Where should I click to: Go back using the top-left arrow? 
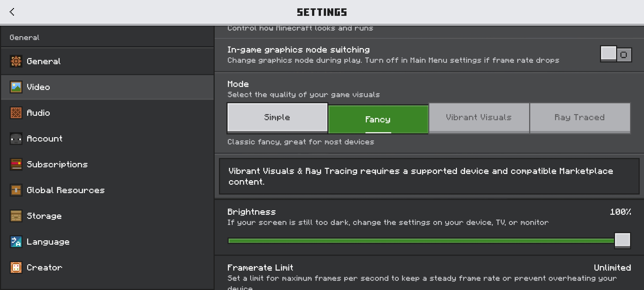coord(12,12)
